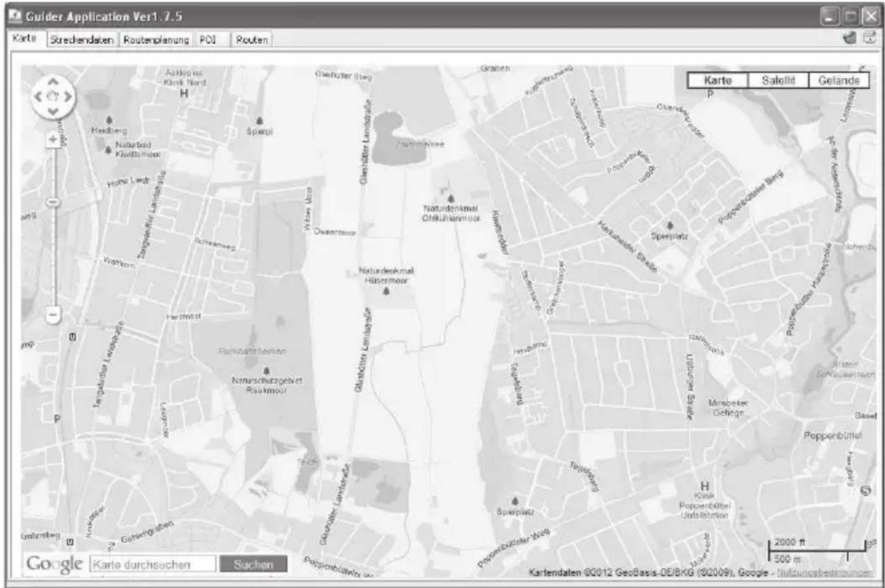
Task: Click the globe icon in the top-right toolbar
Action: [849, 38]
